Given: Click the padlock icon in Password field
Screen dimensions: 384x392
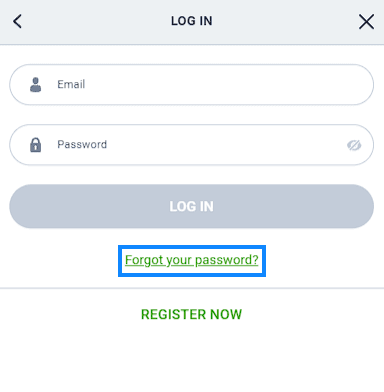Looking at the screenshot, I should (36, 145).
